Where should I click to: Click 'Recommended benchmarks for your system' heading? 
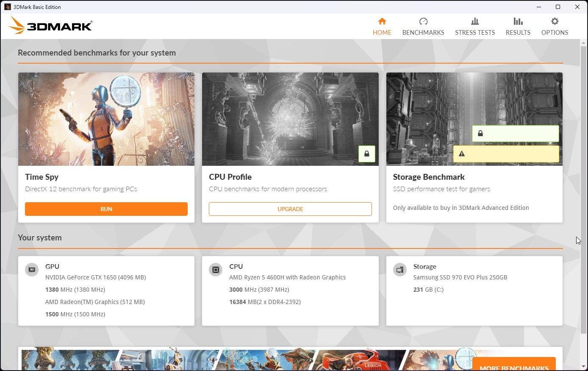97,53
